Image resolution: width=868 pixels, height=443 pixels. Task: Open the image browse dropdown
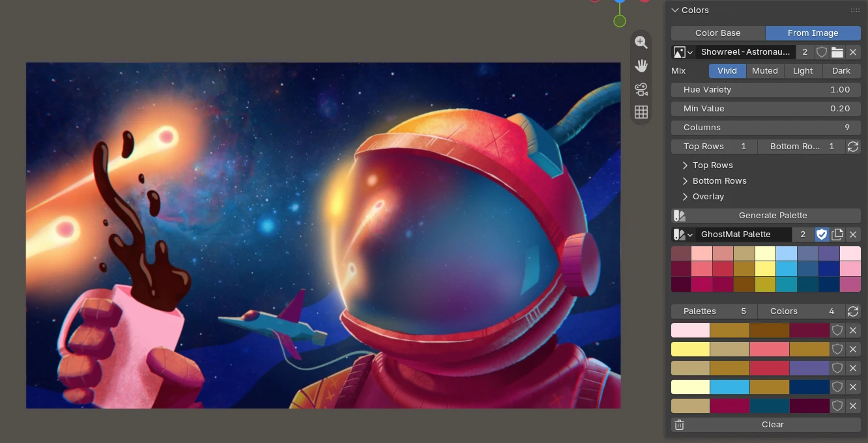683,52
